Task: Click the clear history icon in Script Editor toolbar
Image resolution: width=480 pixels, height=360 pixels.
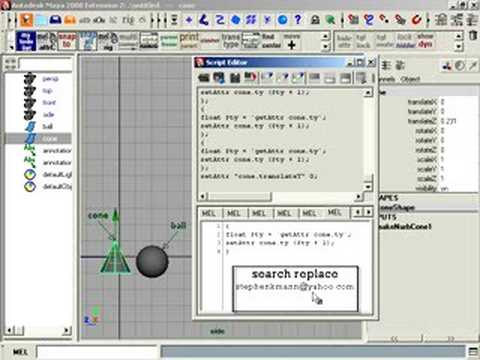Action: point(266,78)
